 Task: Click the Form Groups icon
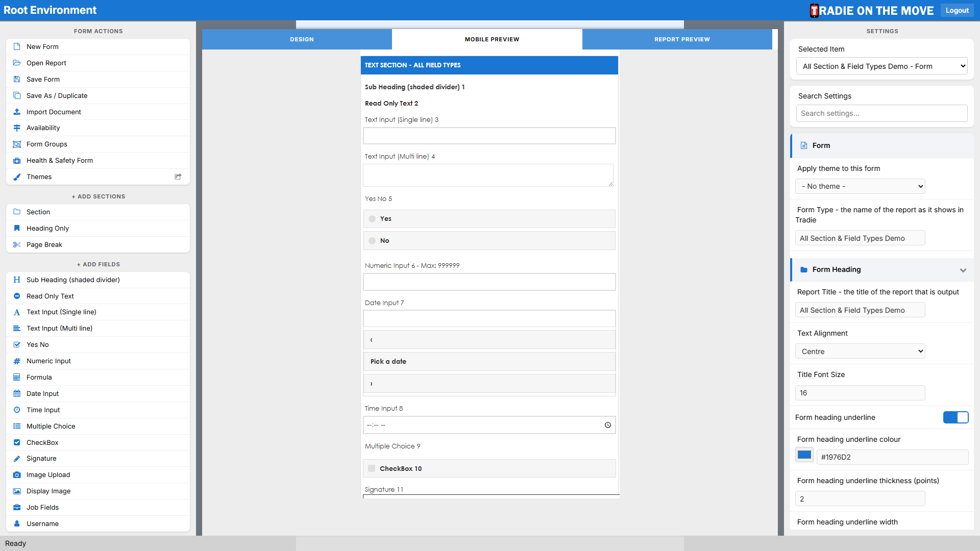tap(17, 144)
